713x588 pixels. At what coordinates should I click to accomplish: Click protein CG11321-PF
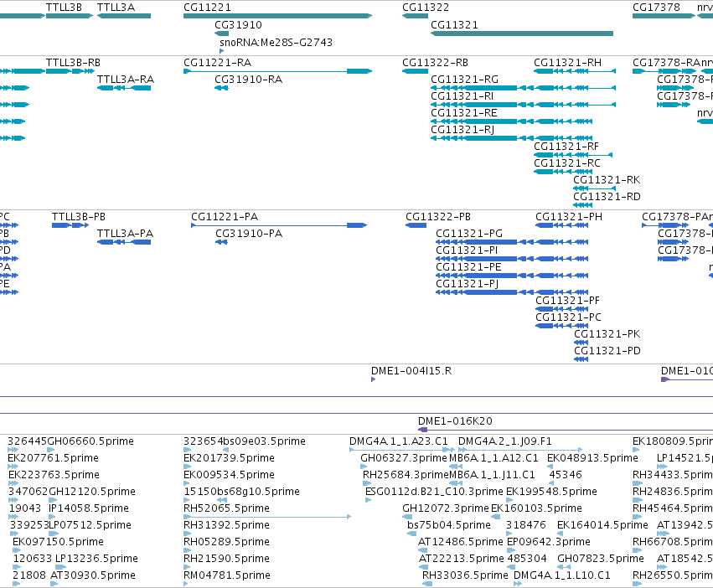567,300
